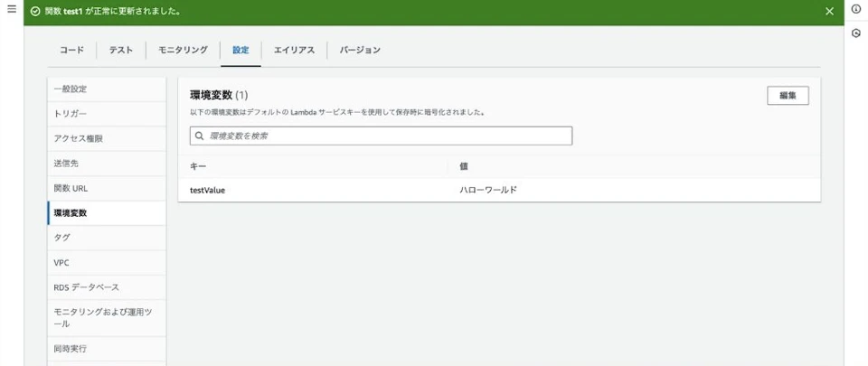Screen dimensions: 868x366
Task: Click the testValue key cell
Action: pyautogui.click(x=208, y=190)
